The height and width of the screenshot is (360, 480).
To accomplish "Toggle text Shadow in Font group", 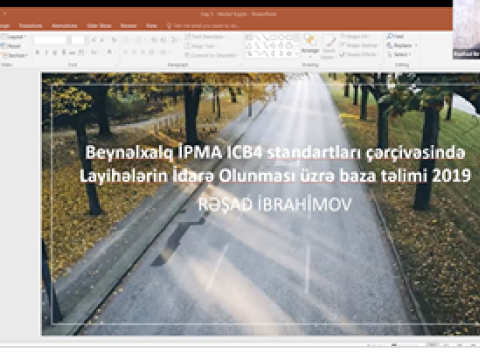I will point(64,52).
